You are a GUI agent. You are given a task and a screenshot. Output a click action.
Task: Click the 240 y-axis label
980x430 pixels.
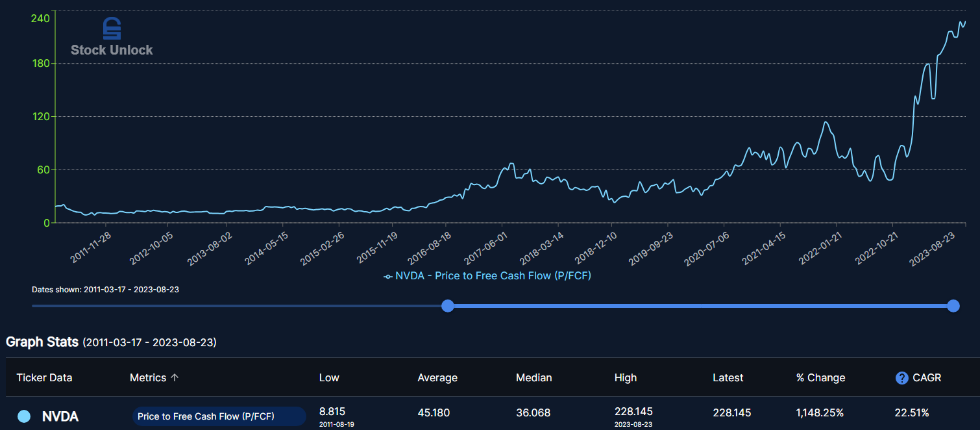(40, 18)
